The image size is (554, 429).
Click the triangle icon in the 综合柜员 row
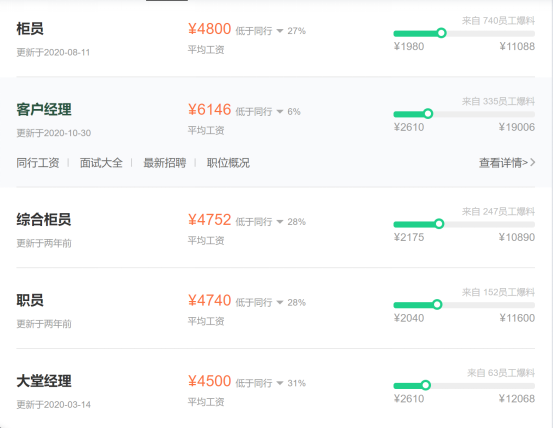point(280,222)
